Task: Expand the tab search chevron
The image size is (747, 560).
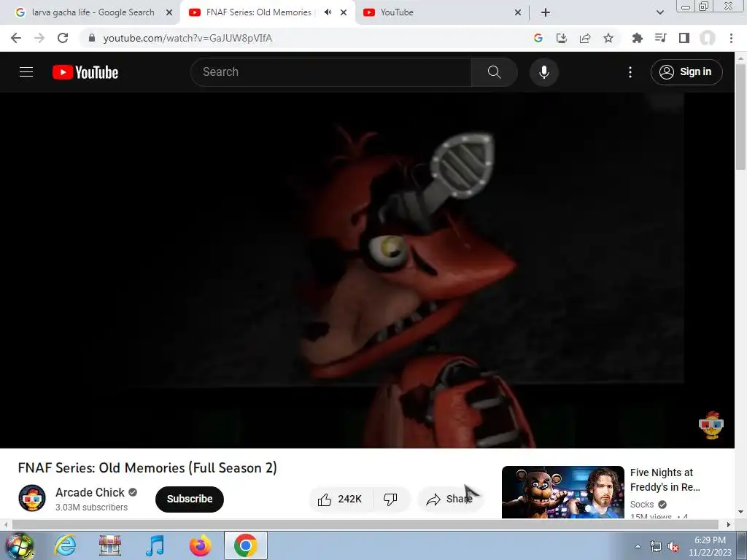Action: click(659, 12)
